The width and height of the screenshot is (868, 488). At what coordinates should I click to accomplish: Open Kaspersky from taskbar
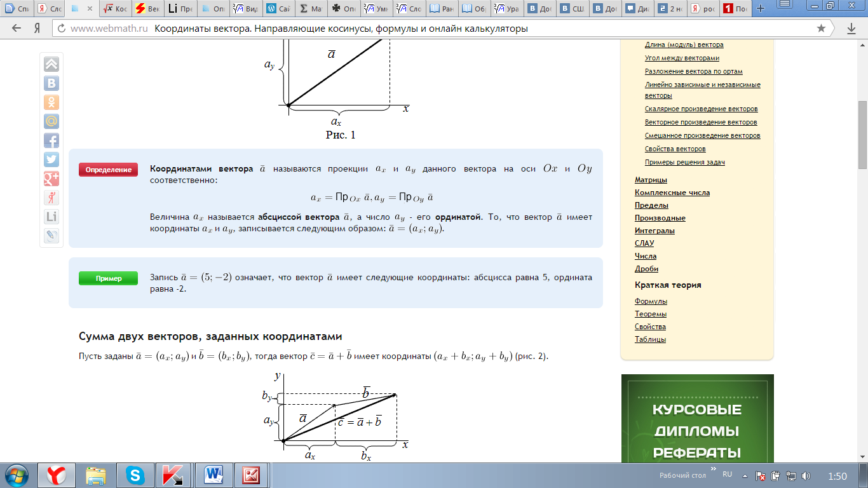click(173, 475)
